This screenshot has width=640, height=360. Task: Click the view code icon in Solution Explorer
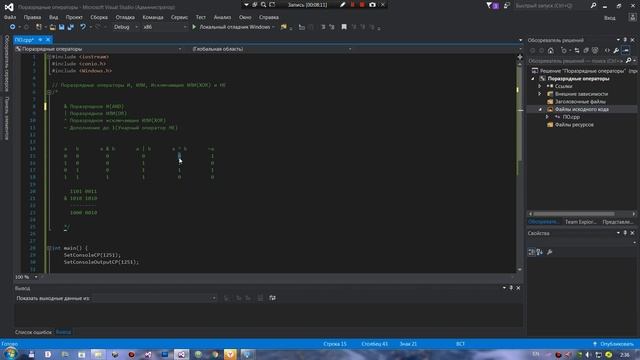click(607, 51)
